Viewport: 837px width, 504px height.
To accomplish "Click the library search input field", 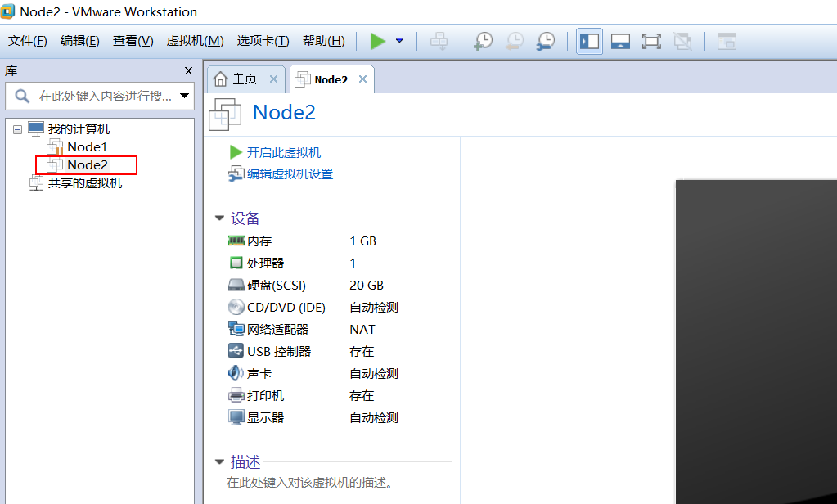I will point(98,95).
